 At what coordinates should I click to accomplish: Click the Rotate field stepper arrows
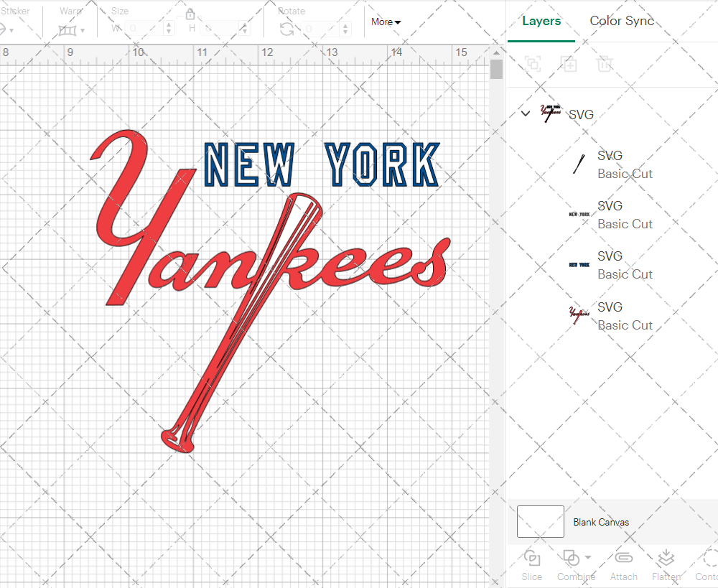[x=346, y=29]
